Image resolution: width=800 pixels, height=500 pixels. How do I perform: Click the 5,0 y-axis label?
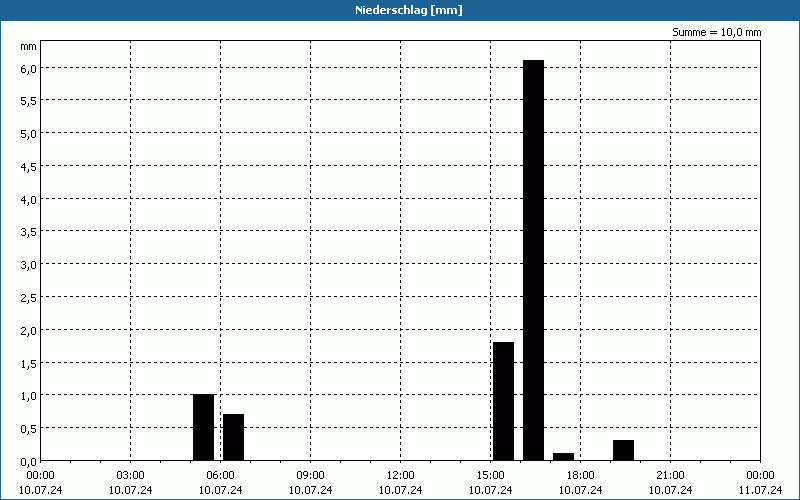click(x=29, y=134)
